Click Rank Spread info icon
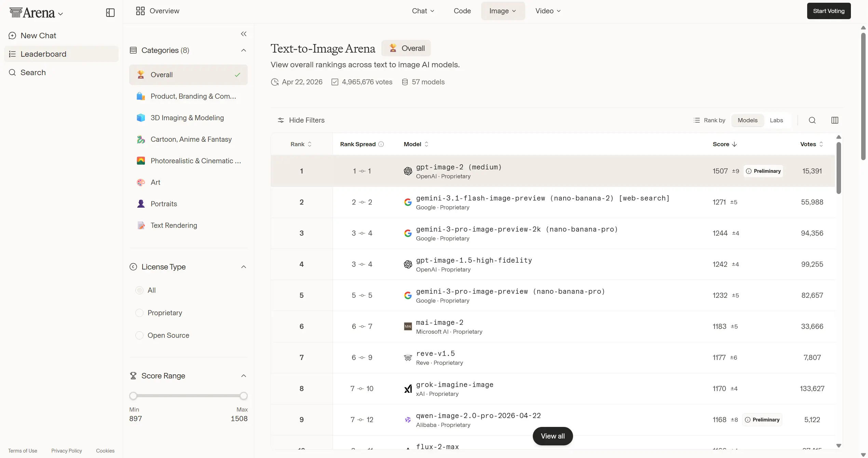The width and height of the screenshot is (868, 458). pyautogui.click(x=381, y=144)
